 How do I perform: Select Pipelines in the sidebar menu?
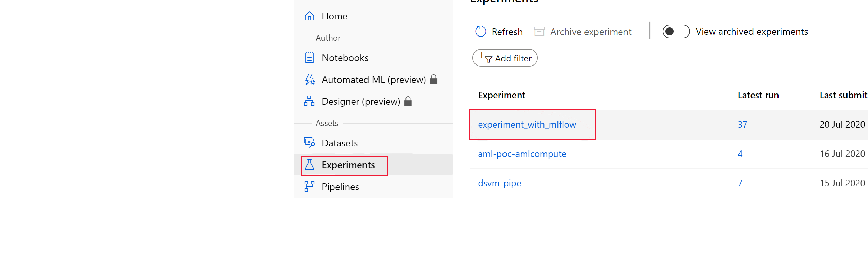(340, 187)
